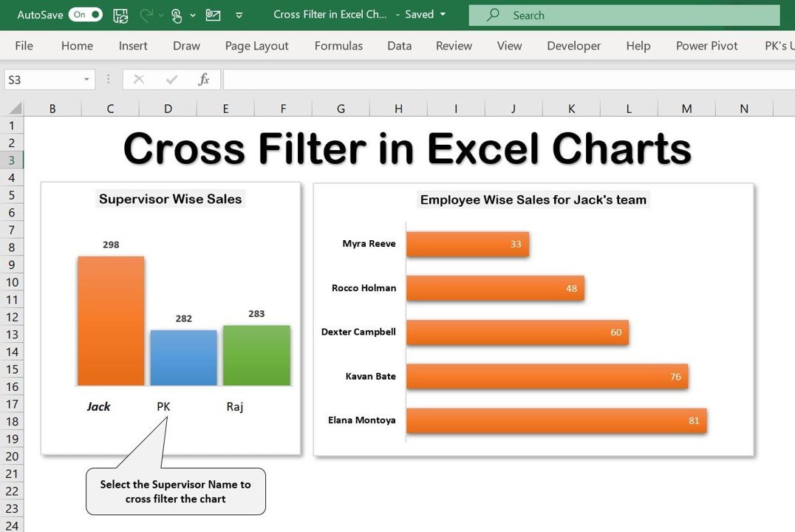
Task: Click Elana Montoya's bar showing 81
Action: coord(556,420)
